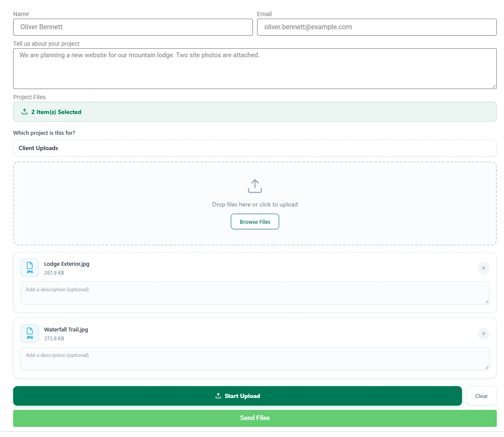Remove Lodge Exterior.jpg with its X button
Image resolution: width=504 pixels, height=437 pixels.
484,268
